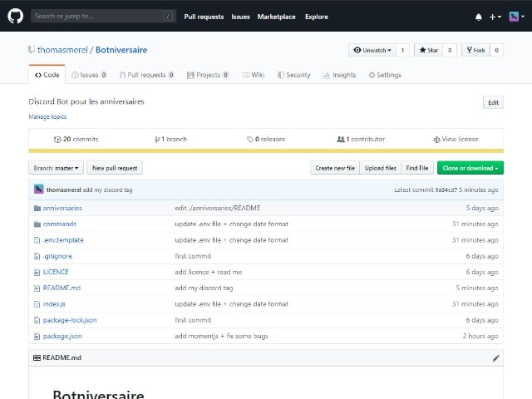Open the Clone or download dropdown
This screenshot has width=532, height=399.
click(470, 168)
